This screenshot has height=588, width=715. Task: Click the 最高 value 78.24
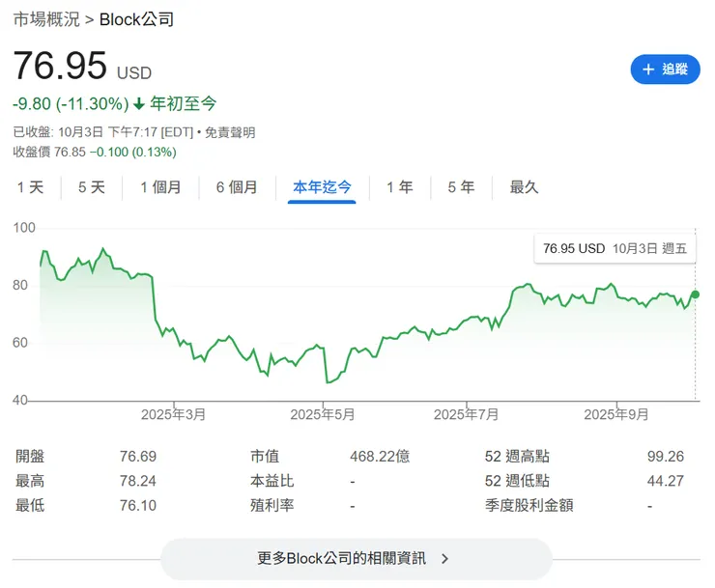coord(138,481)
